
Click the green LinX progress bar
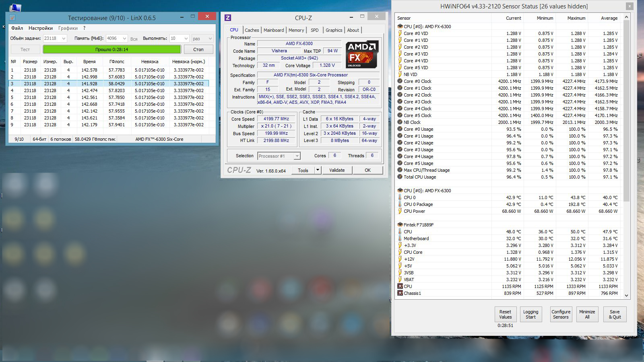tap(112, 49)
